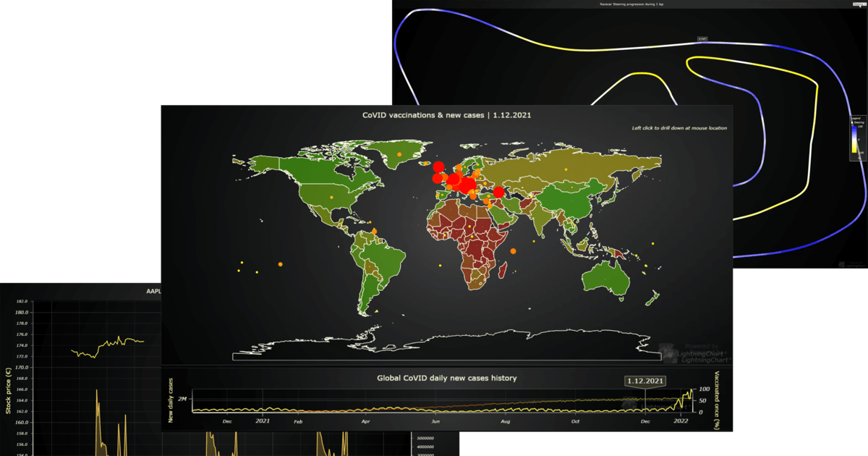Click the 'Left click to drill down' hint text
868x456 pixels.
tap(678, 127)
